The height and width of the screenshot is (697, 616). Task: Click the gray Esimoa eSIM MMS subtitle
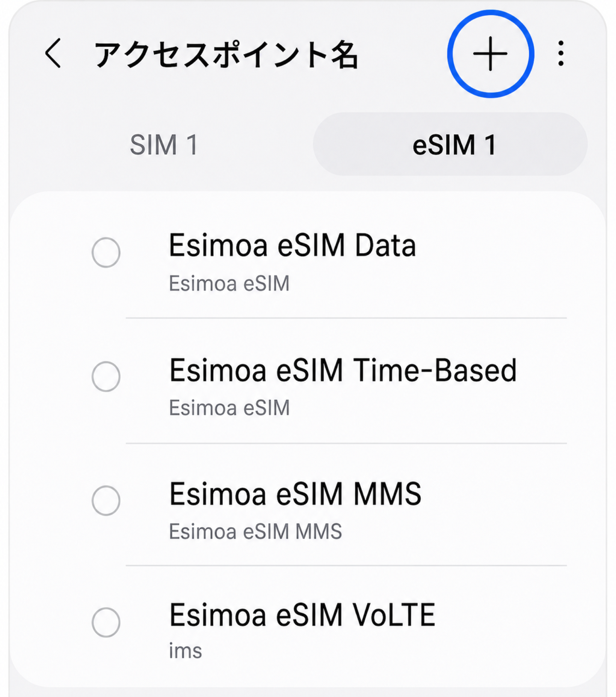[255, 531]
